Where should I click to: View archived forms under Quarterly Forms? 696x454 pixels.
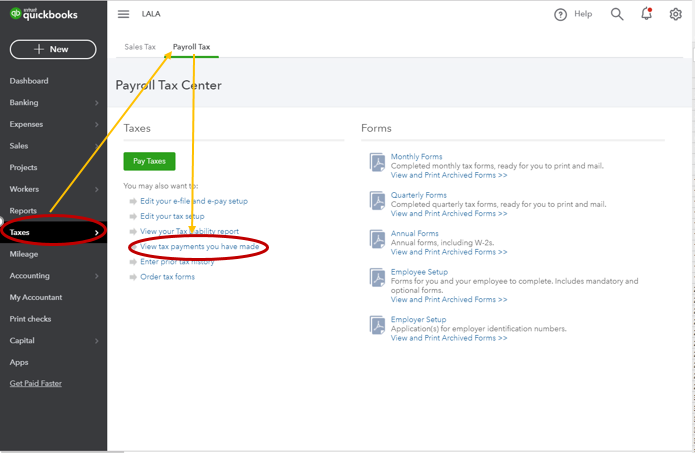pyautogui.click(x=449, y=213)
